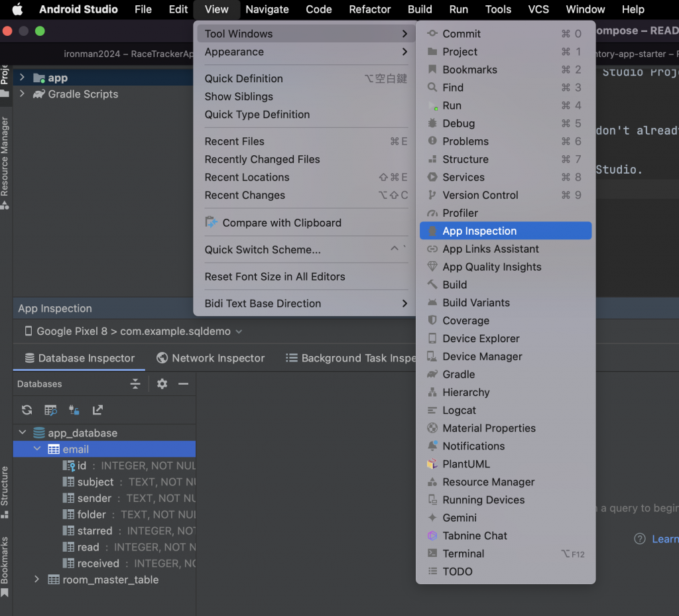Open the Bookmarks side tab

(x=5, y=566)
